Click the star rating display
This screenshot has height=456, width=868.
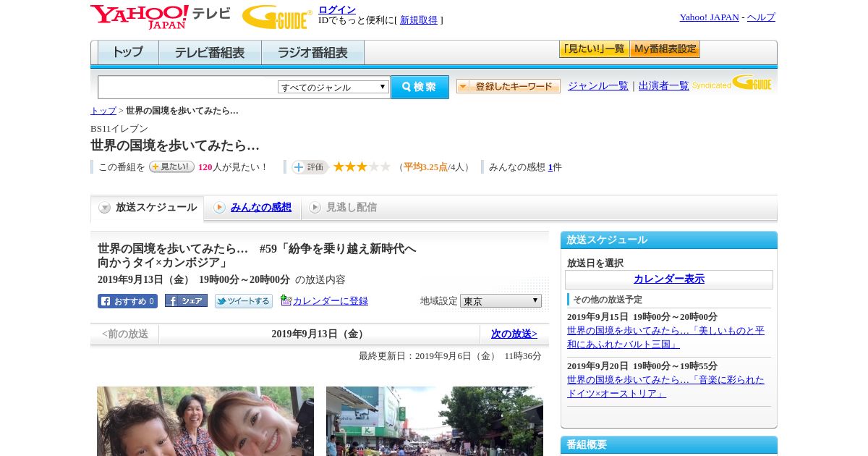point(362,166)
